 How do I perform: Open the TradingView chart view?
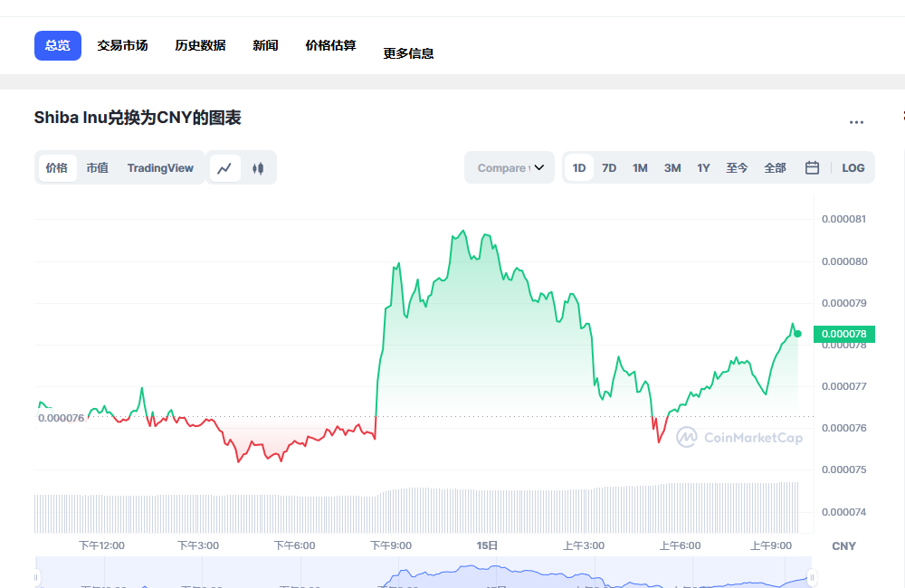(x=160, y=167)
